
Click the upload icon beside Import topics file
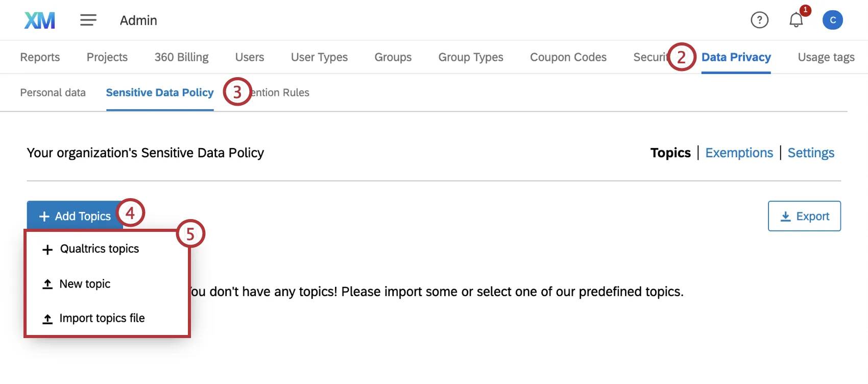tap(47, 318)
